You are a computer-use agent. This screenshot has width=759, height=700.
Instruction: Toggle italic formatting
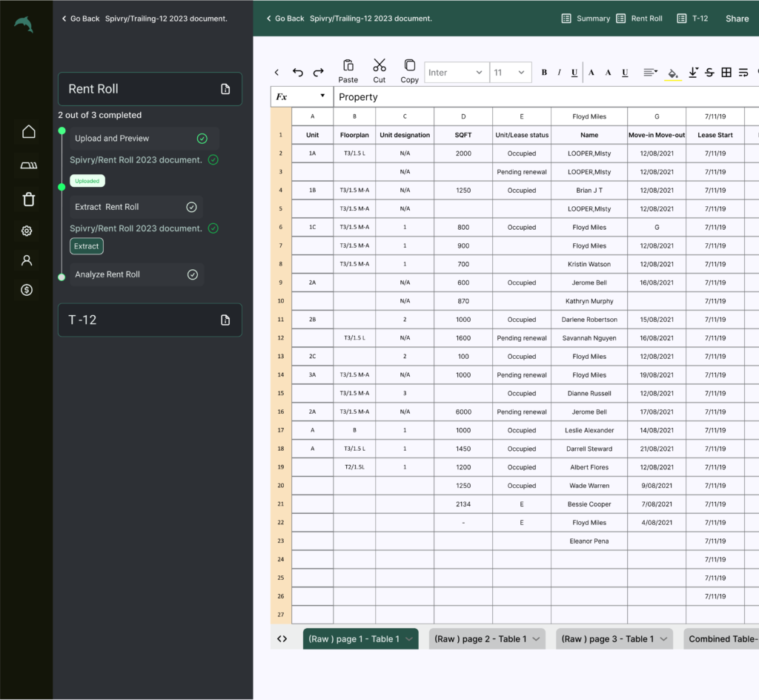coord(559,73)
